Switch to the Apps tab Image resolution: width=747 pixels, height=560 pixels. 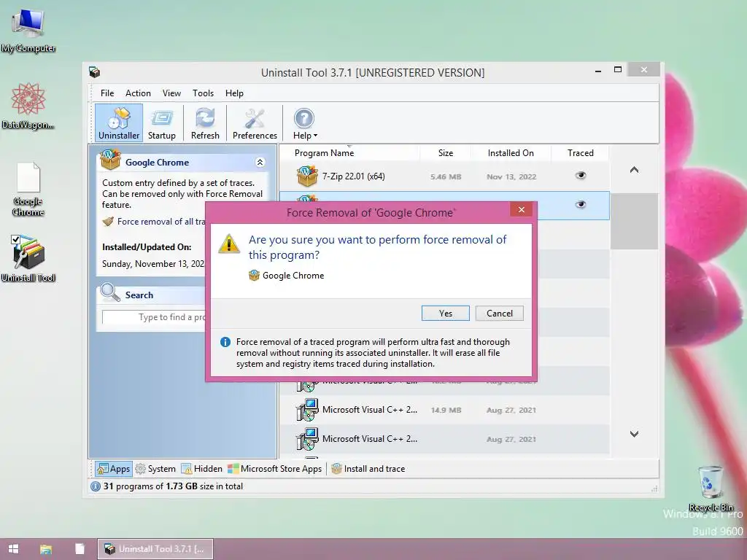(x=113, y=469)
